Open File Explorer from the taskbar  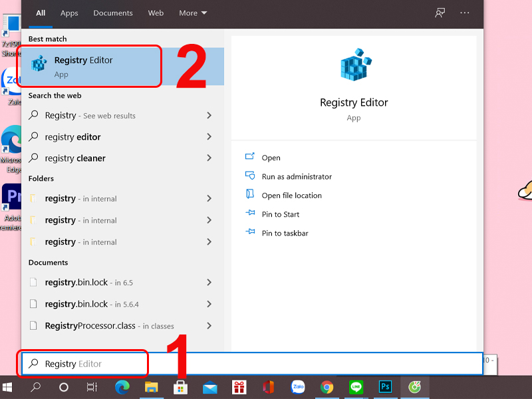point(152,387)
